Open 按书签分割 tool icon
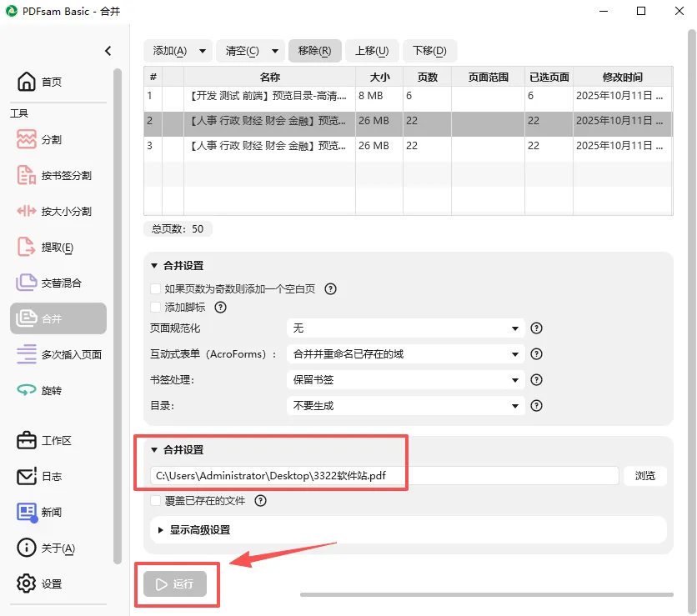Image resolution: width=697 pixels, height=616 pixels. point(26,175)
